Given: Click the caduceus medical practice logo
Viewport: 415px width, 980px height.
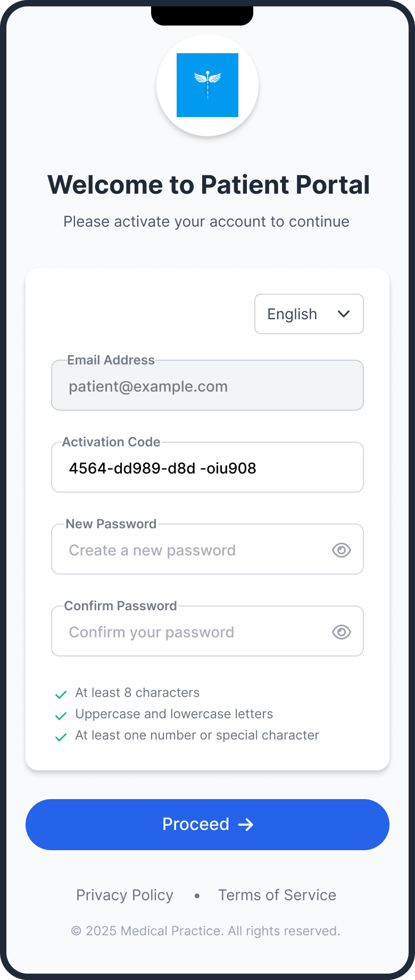Looking at the screenshot, I should tap(207, 85).
